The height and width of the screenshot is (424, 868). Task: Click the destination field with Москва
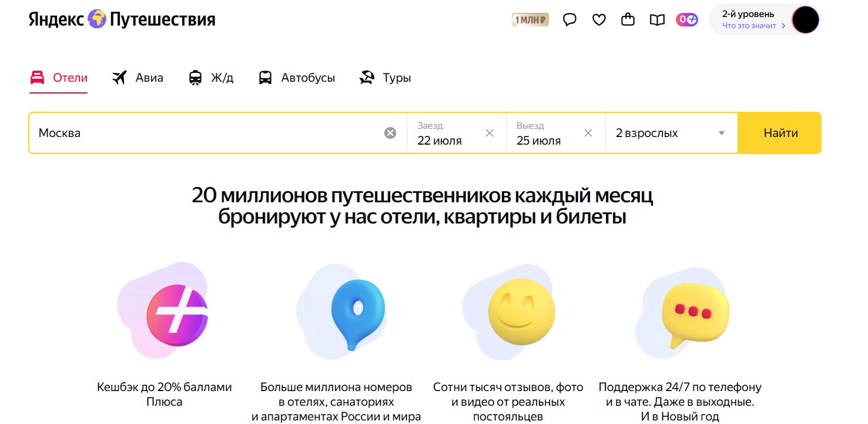[217, 133]
